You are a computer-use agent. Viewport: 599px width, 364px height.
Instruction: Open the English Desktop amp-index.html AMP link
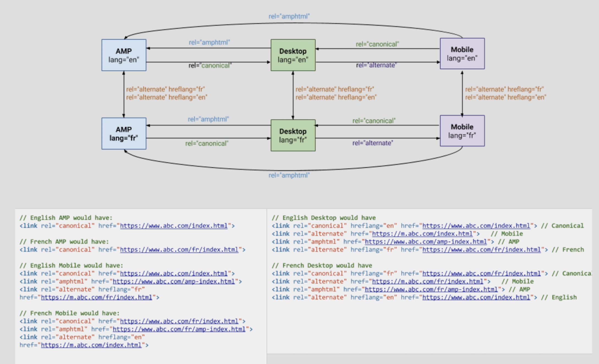(x=426, y=242)
